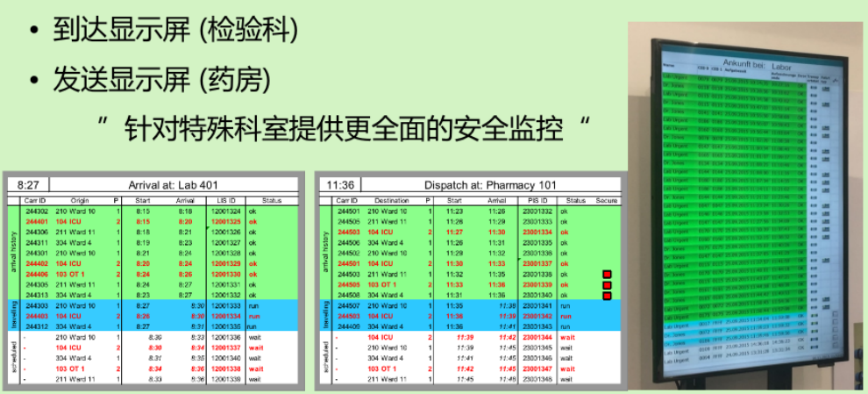Screen dimensions: 868x394
Task: Click the 'travelling' section label in Arrival table
Action: tap(14, 316)
